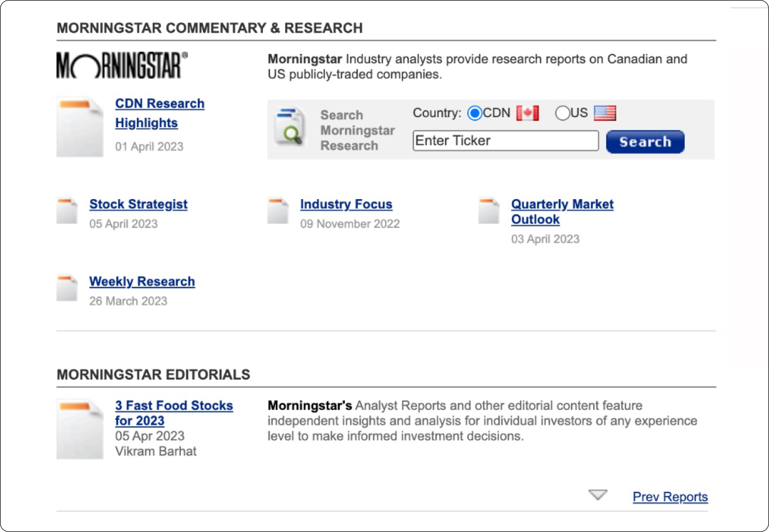This screenshot has width=769, height=532.
Task: Click the US flag icon
Action: (x=605, y=113)
